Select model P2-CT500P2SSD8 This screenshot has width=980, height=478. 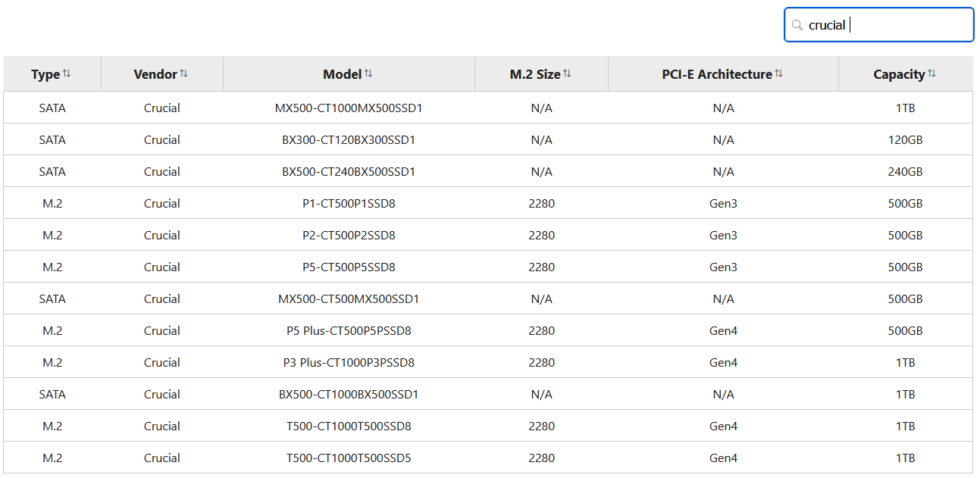[349, 236]
